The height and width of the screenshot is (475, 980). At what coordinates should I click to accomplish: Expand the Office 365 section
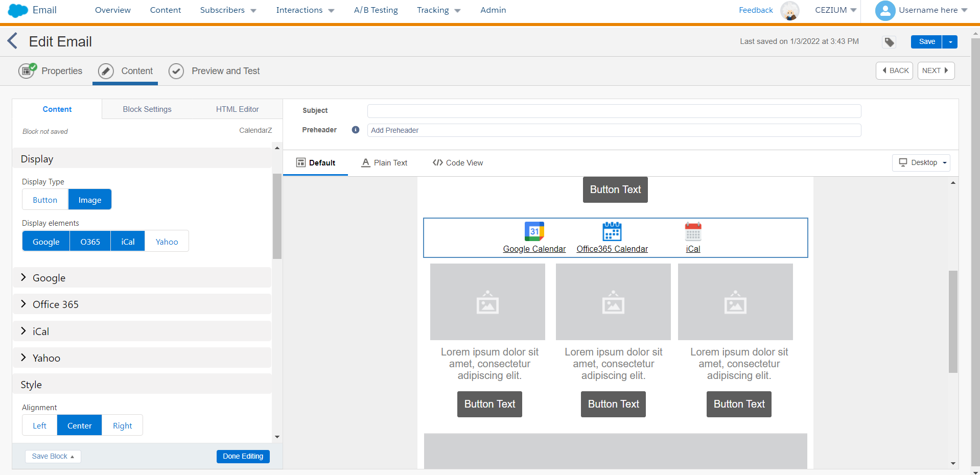(x=55, y=304)
